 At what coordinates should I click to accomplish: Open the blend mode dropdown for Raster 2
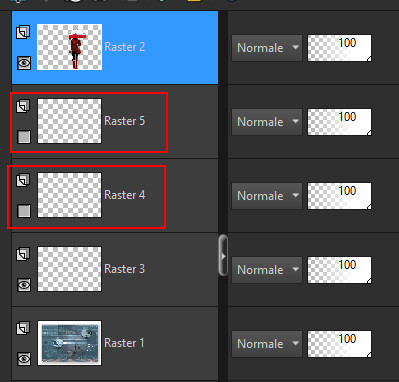[267, 48]
